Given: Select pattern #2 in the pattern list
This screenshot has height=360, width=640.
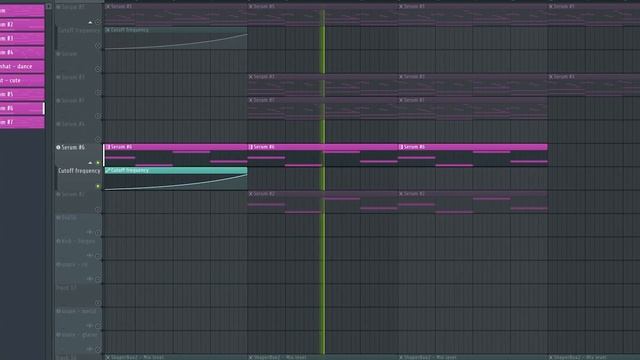Looking at the screenshot, I should [22, 24].
